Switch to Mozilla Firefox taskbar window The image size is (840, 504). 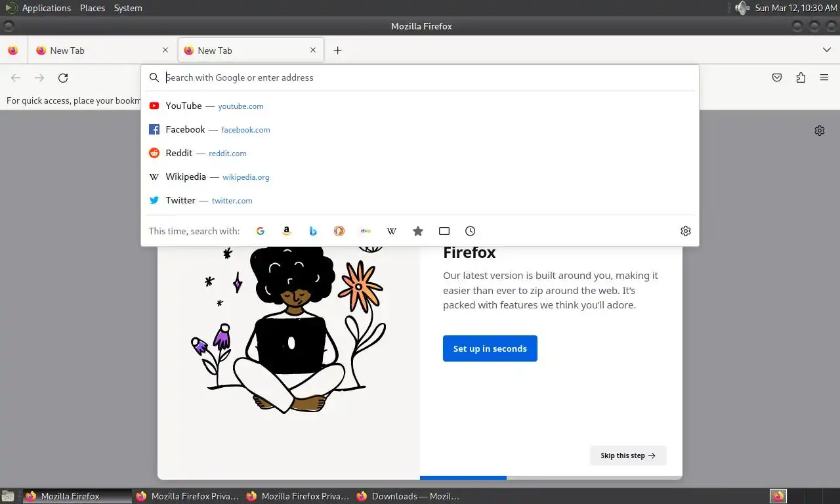coord(77,496)
